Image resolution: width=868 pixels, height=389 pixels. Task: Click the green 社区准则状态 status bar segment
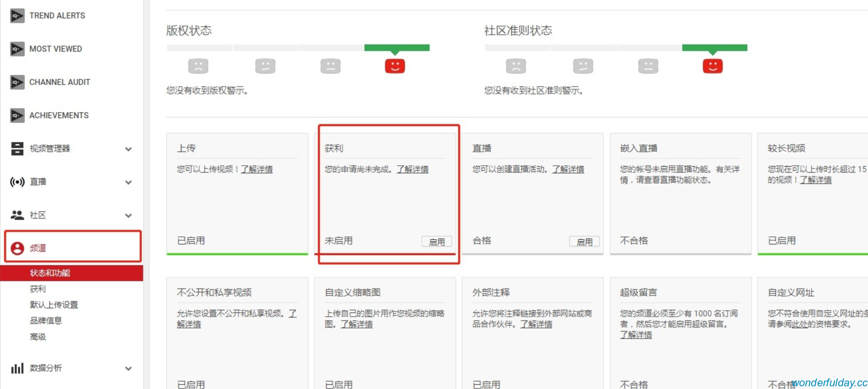[x=714, y=48]
